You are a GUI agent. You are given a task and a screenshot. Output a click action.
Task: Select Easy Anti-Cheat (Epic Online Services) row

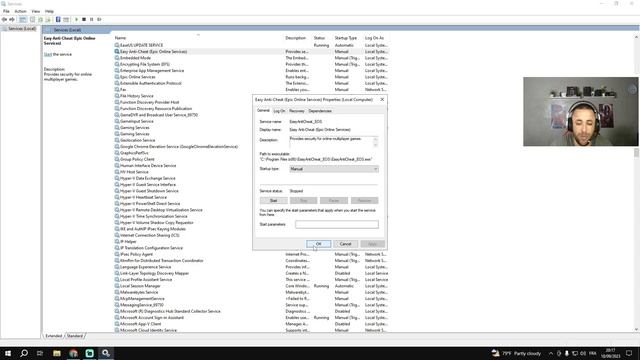[251, 52]
